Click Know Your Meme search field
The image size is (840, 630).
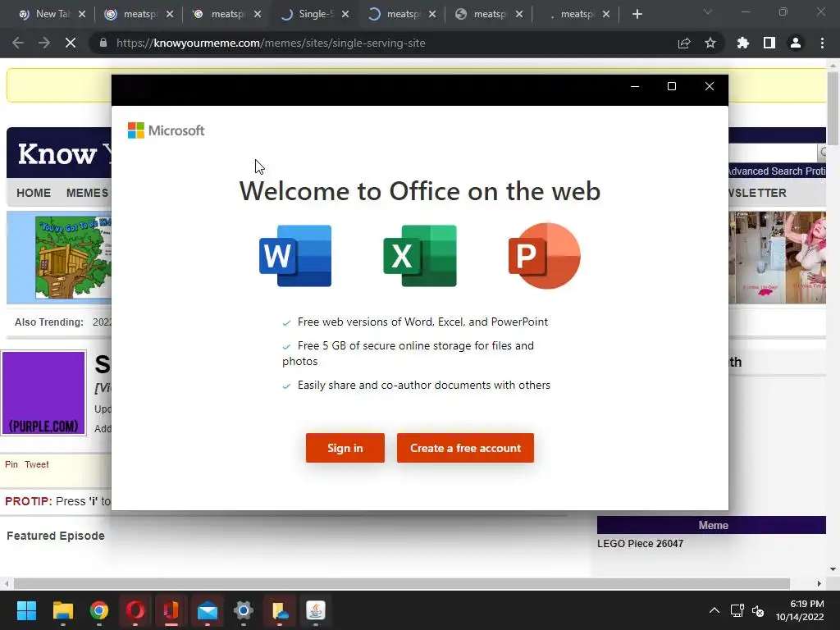pos(773,152)
